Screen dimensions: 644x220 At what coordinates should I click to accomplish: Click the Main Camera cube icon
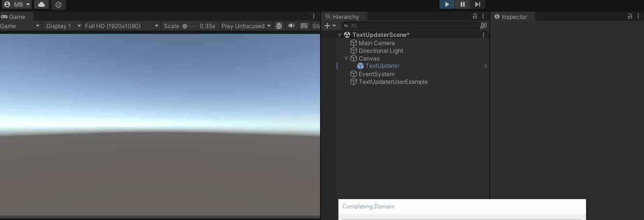[353, 43]
